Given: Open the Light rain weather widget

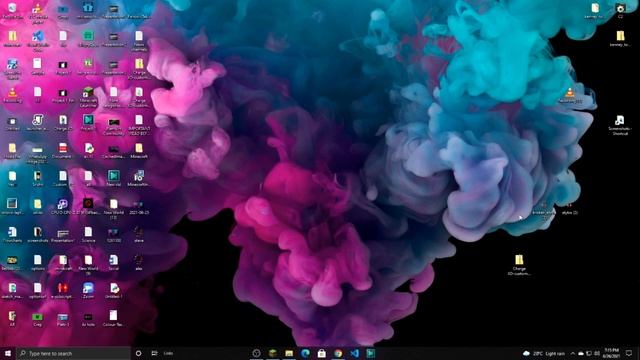Looking at the screenshot, I should 544,353.
